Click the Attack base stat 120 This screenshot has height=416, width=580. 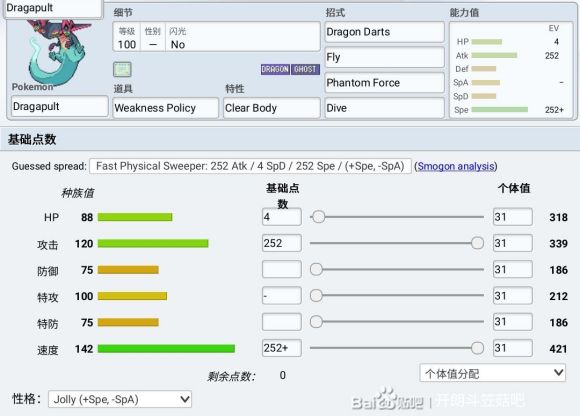(84, 244)
